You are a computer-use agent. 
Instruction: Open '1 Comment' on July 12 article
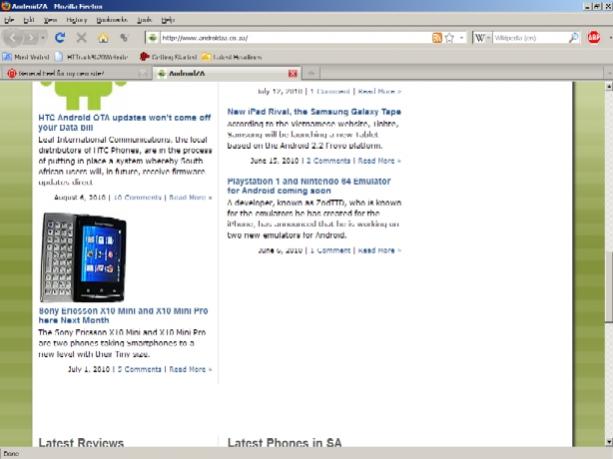(330, 91)
